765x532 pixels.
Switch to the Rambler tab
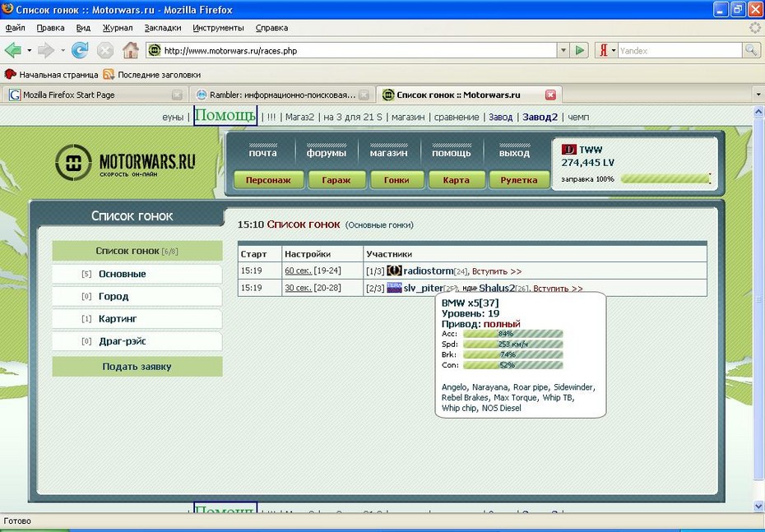click(281, 95)
